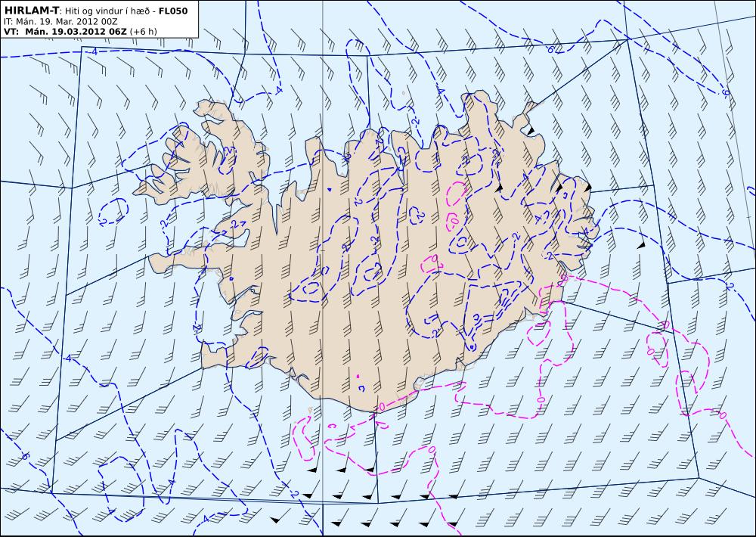Click the '(+6 h)' forecast offset text
The height and width of the screenshot is (537, 756).
coord(143,32)
